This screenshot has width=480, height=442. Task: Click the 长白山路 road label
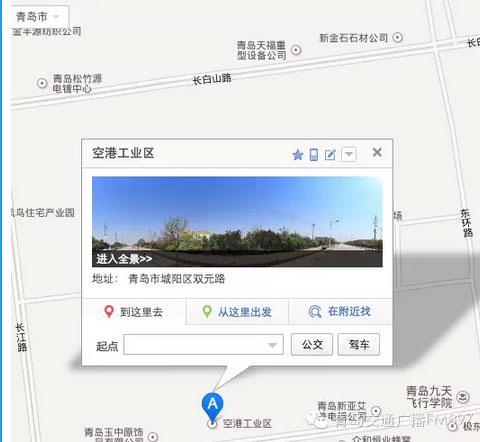tap(212, 79)
